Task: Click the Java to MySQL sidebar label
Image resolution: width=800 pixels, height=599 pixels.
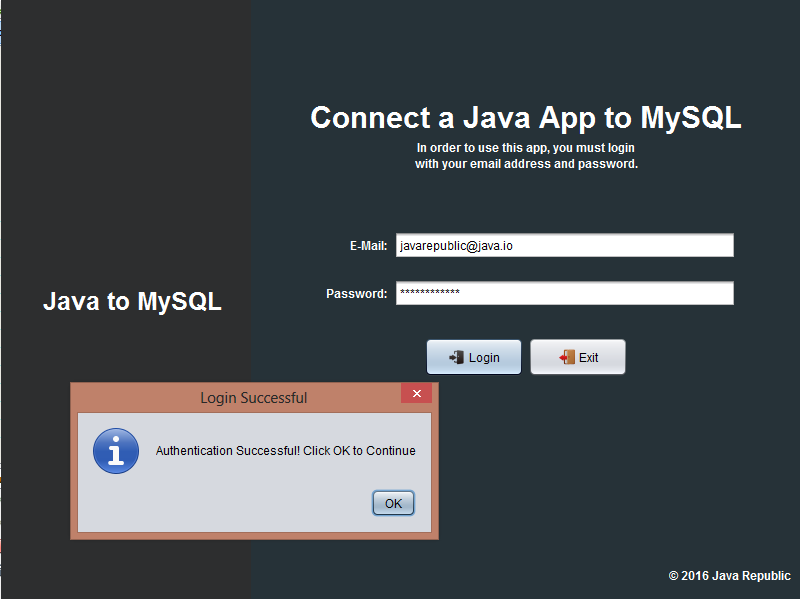Action: tap(131, 301)
